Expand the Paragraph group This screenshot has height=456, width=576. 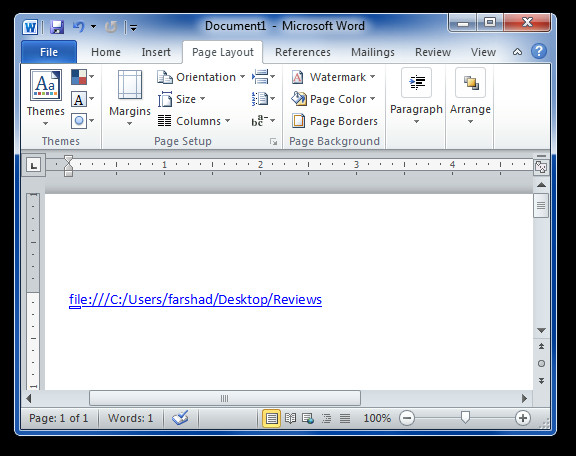coord(416,96)
